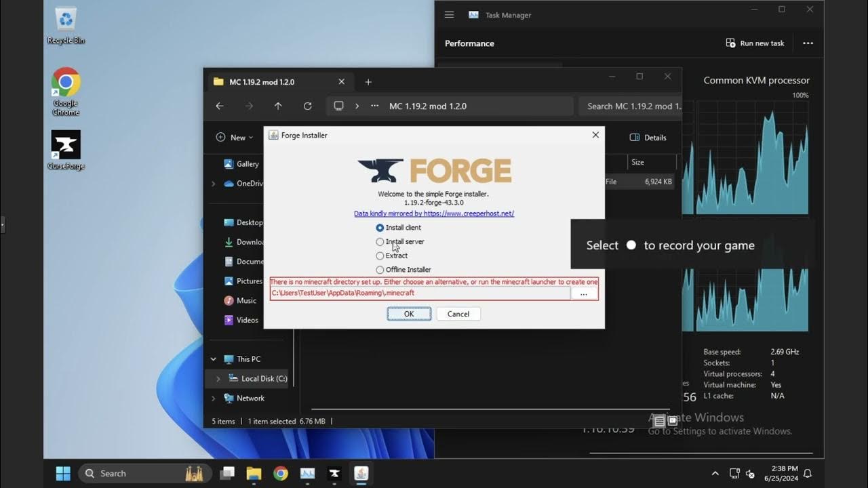Open the Google Chrome desktop shortcut
The width and height of the screenshot is (868, 488).
(66, 91)
